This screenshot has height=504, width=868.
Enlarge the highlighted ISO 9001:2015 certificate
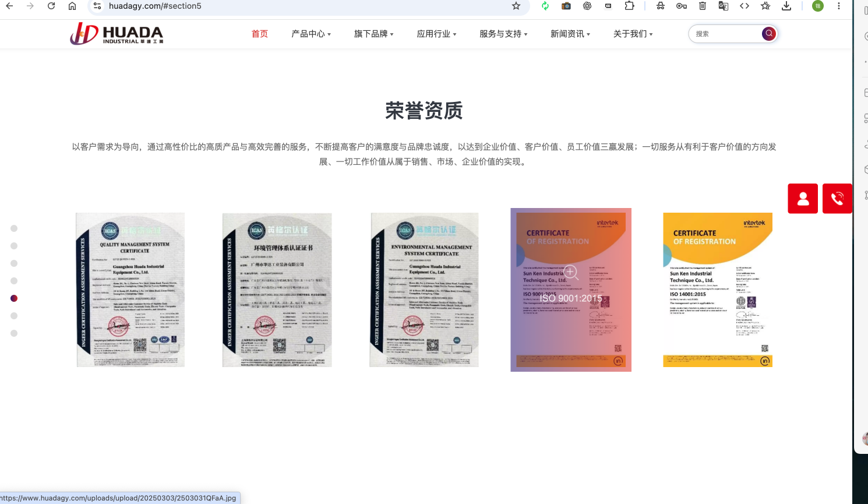571,290
